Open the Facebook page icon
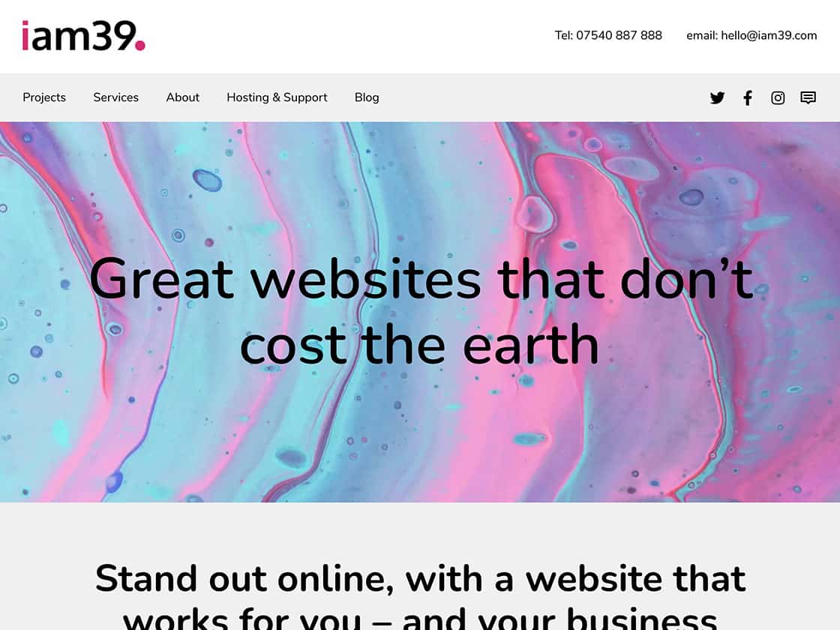Screen dimensions: 840x630 point(747,97)
